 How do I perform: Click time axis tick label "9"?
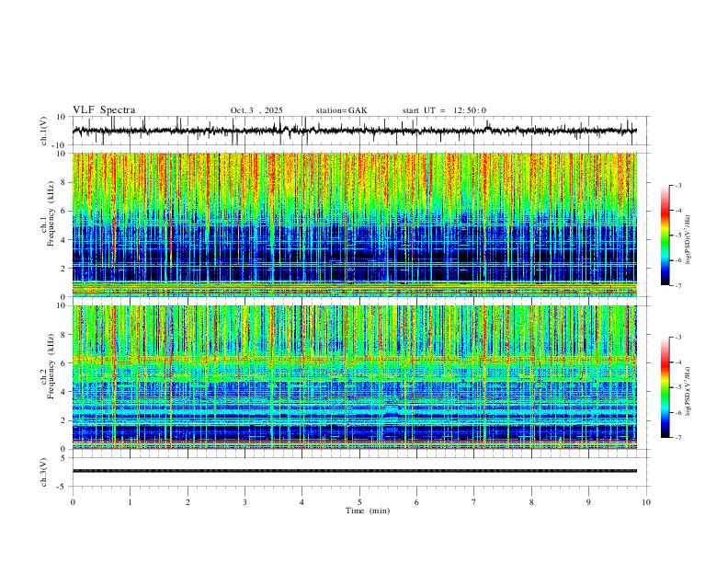click(x=588, y=502)
